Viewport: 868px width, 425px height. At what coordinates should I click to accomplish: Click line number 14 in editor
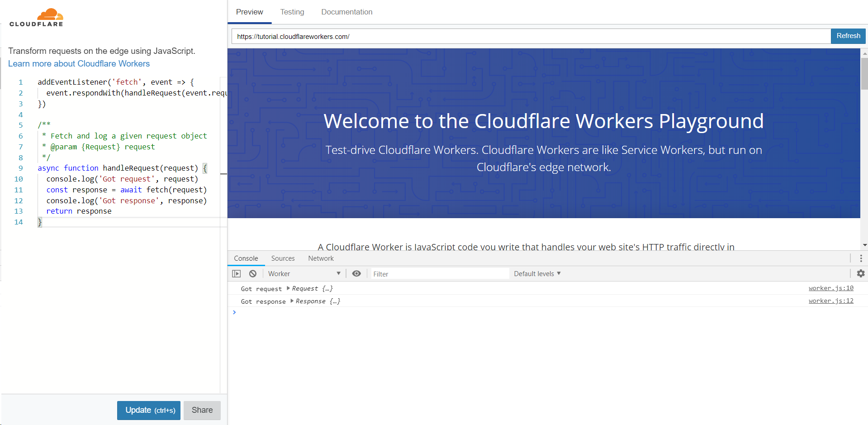tap(19, 222)
